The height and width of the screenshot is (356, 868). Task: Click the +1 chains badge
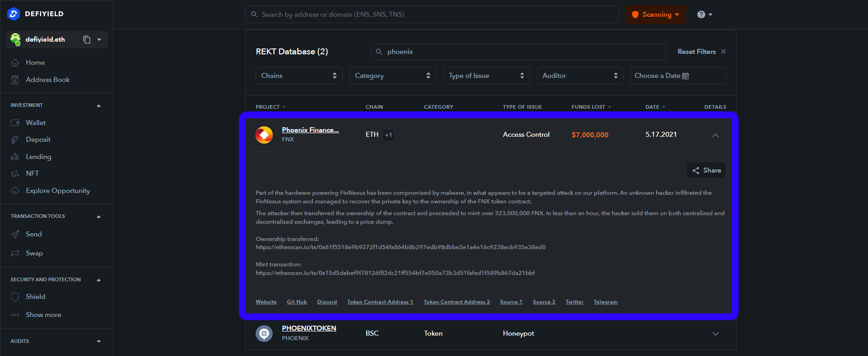(389, 135)
